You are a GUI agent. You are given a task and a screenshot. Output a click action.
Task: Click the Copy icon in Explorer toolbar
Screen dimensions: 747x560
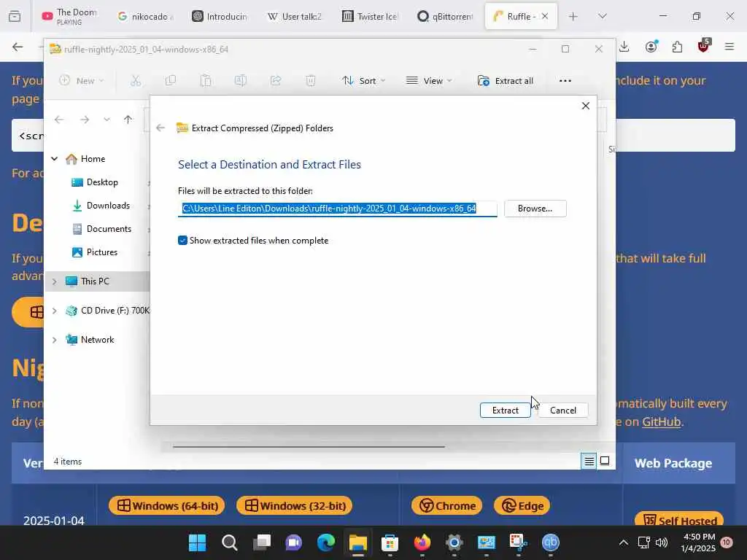(171, 81)
